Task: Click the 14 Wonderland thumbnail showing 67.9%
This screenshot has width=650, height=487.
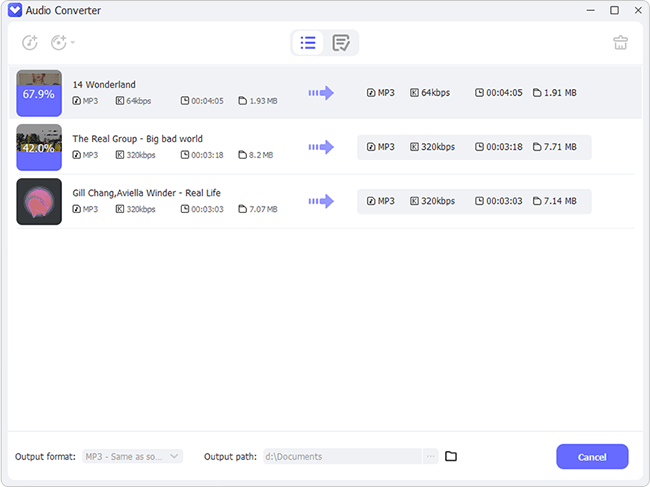Action: tap(39, 93)
